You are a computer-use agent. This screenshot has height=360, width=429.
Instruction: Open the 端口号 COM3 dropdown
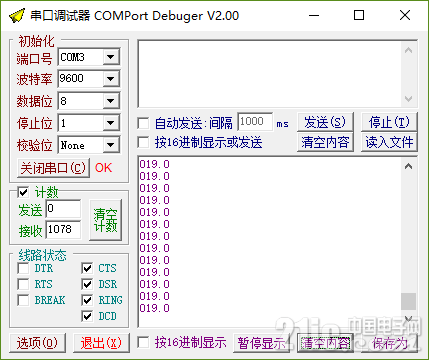(111, 57)
